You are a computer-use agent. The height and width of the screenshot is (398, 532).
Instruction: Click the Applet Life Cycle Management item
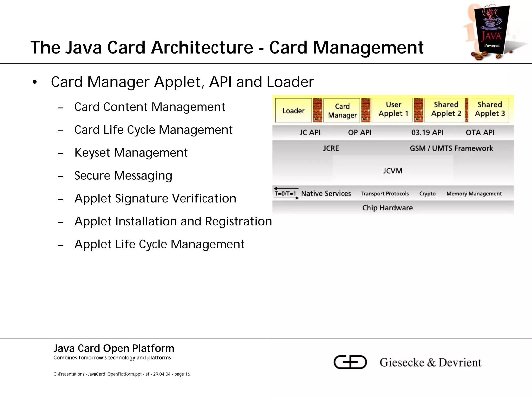(x=159, y=245)
